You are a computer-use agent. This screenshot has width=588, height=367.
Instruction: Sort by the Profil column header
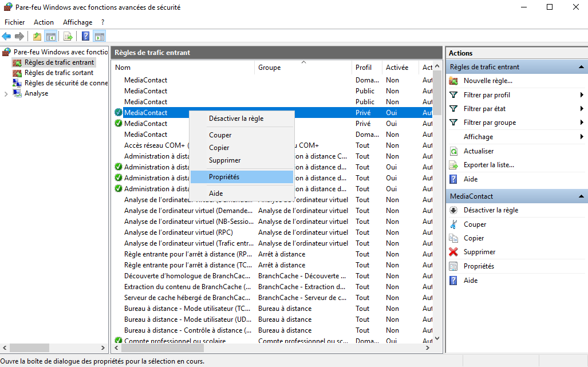click(x=367, y=68)
